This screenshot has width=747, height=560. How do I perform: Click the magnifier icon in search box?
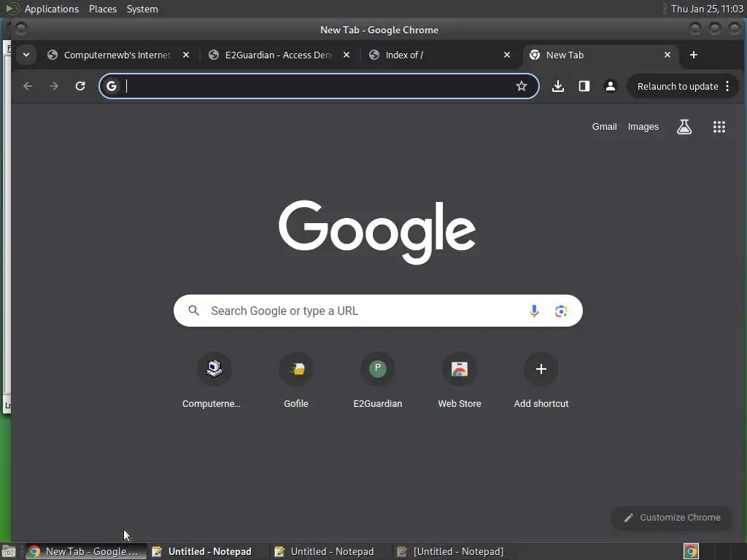[193, 311]
